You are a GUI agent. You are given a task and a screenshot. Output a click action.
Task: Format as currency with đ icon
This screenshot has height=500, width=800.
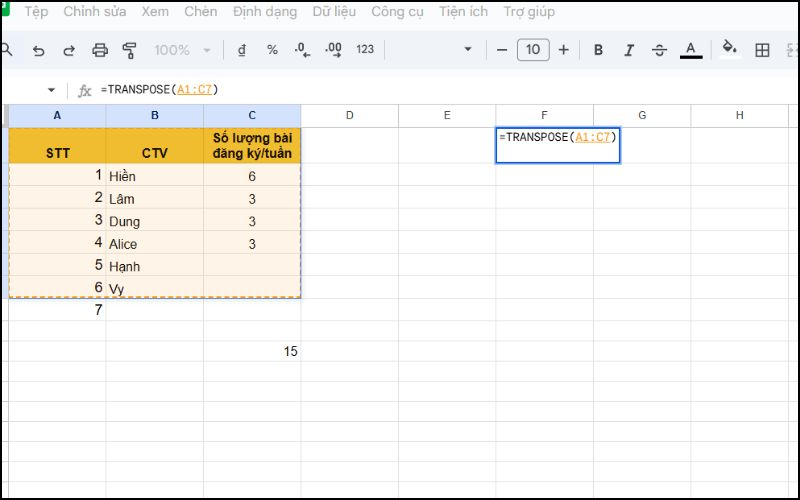click(x=242, y=50)
